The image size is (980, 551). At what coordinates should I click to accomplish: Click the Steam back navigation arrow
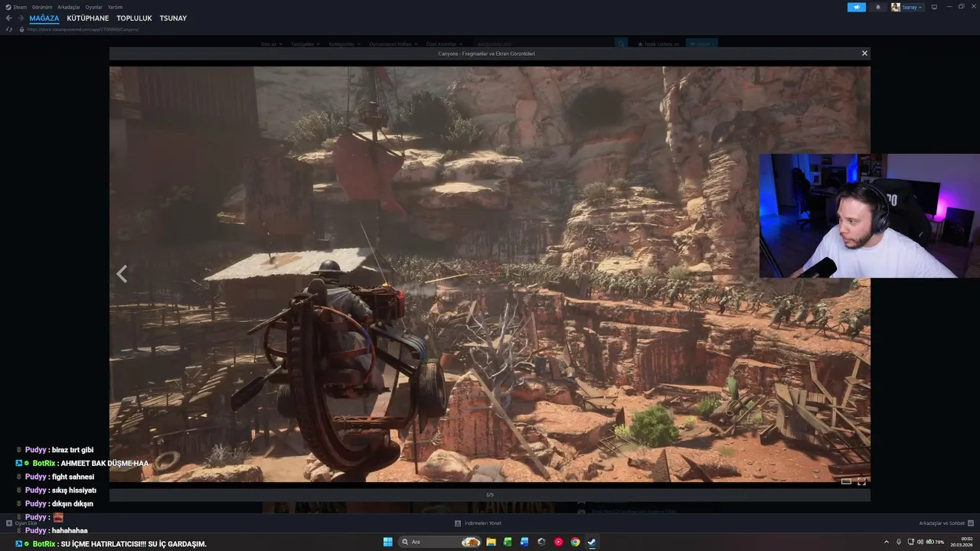click(9, 18)
